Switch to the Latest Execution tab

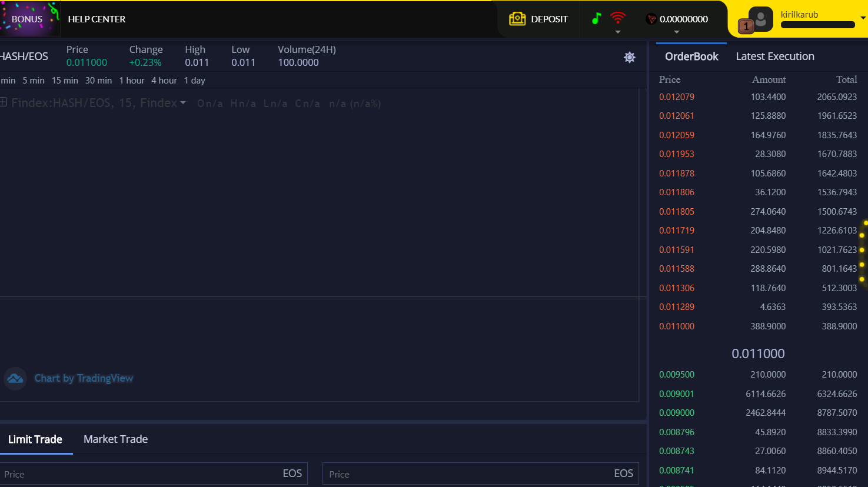tap(775, 56)
